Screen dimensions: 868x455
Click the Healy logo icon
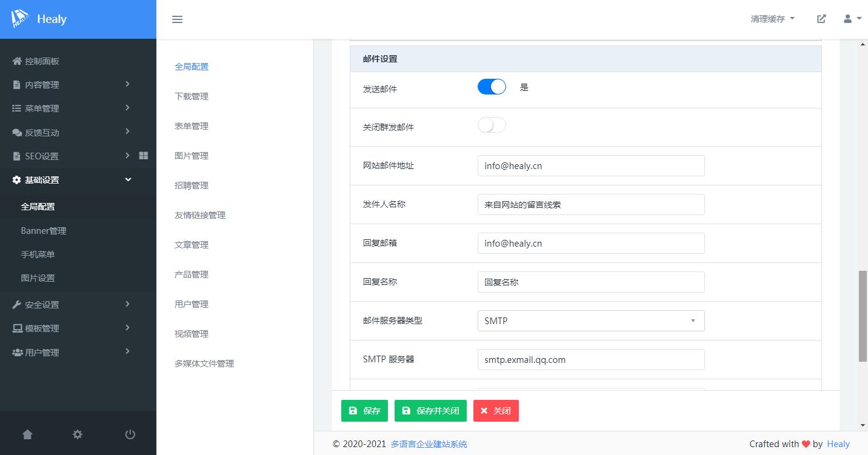tap(21, 19)
